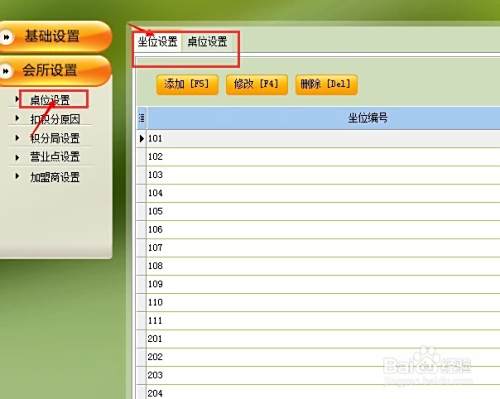Select seat row 110
The width and height of the screenshot is (500, 399).
pyautogui.click(x=318, y=303)
